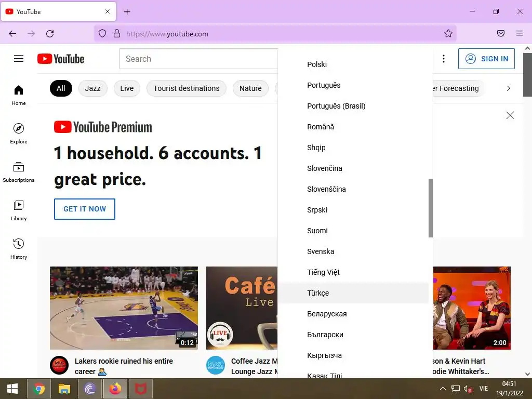Open the Coffee Jazz video title
532x399 pixels.
[x=254, y=366]
